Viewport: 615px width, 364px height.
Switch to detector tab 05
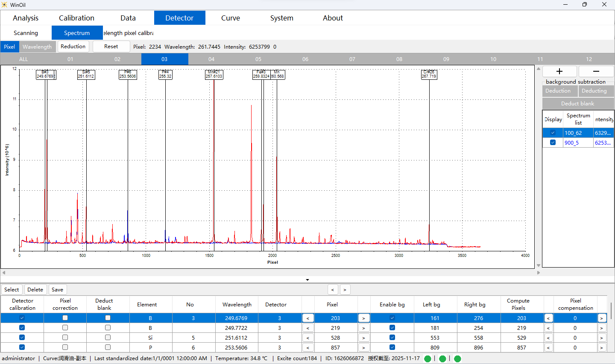[258, 59]
